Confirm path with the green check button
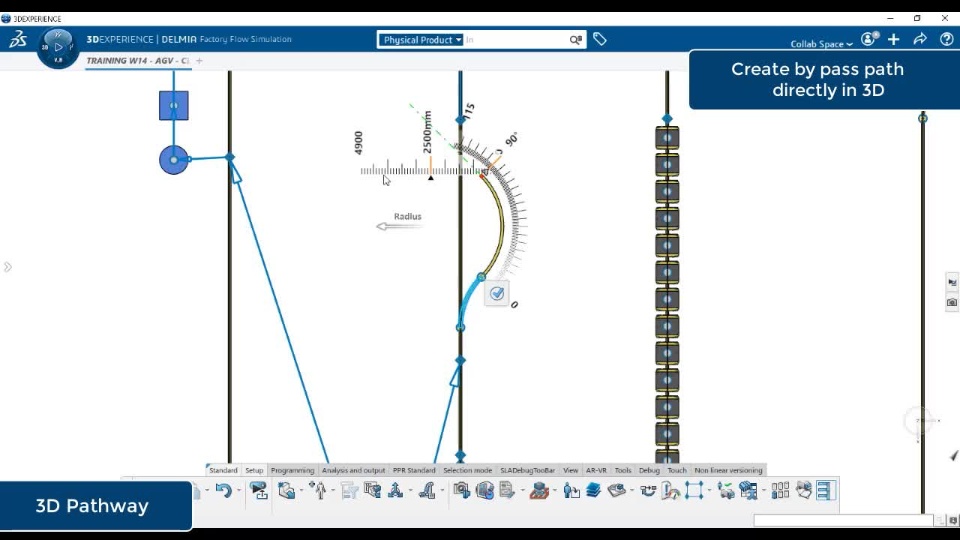The width and height of the screenshot is (960, 540). point(497,294)
